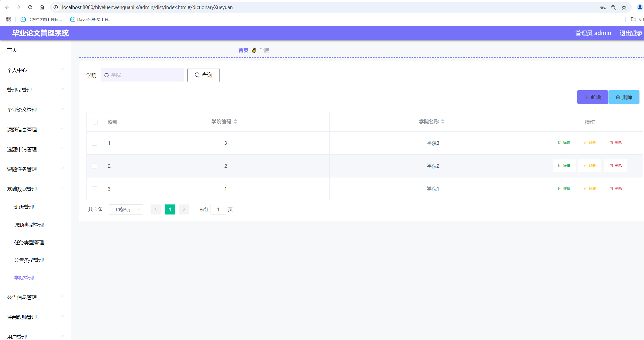Viewport: 644px width, 340px height.
Task: Click 删除 for 学院3 row
Action: (x=616, y=143)
